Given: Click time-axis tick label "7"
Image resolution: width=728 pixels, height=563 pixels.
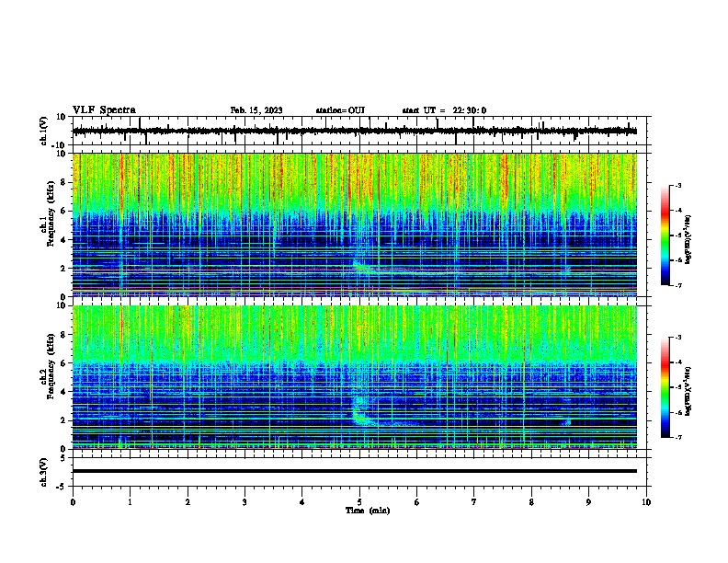Looking at the screenshot, I should [x=474, y=502].
